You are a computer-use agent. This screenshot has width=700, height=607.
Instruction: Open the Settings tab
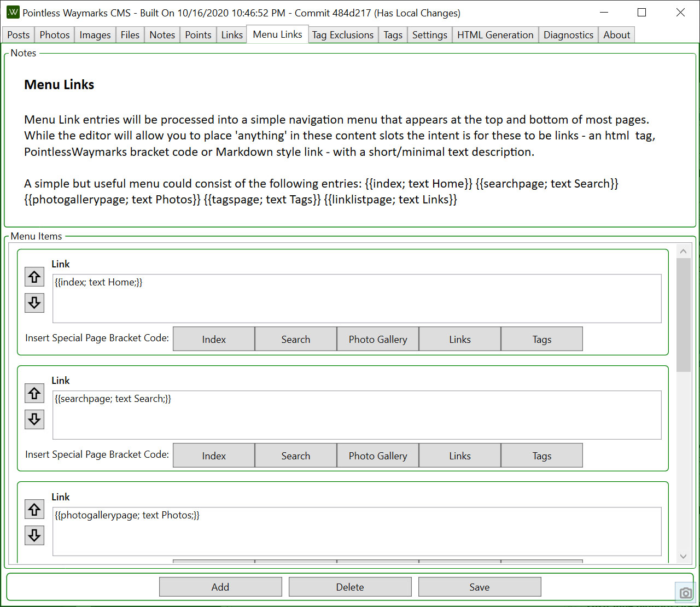(x=430, y=34)
